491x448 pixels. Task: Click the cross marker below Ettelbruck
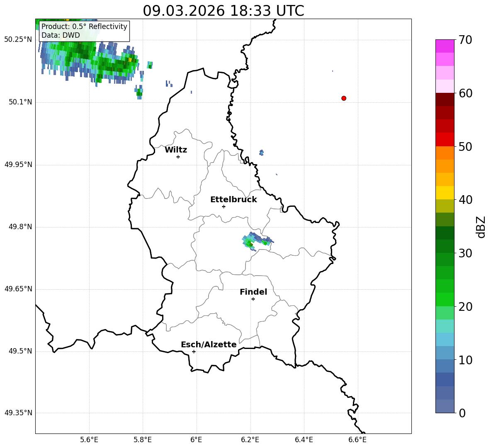pyautogui.click(x=224, y=206)
